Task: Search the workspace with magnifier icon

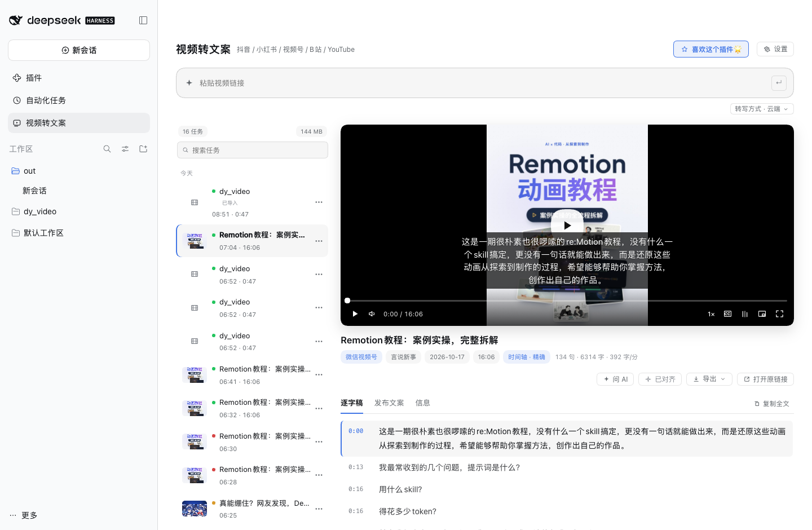Action: [x=107, y=149]
